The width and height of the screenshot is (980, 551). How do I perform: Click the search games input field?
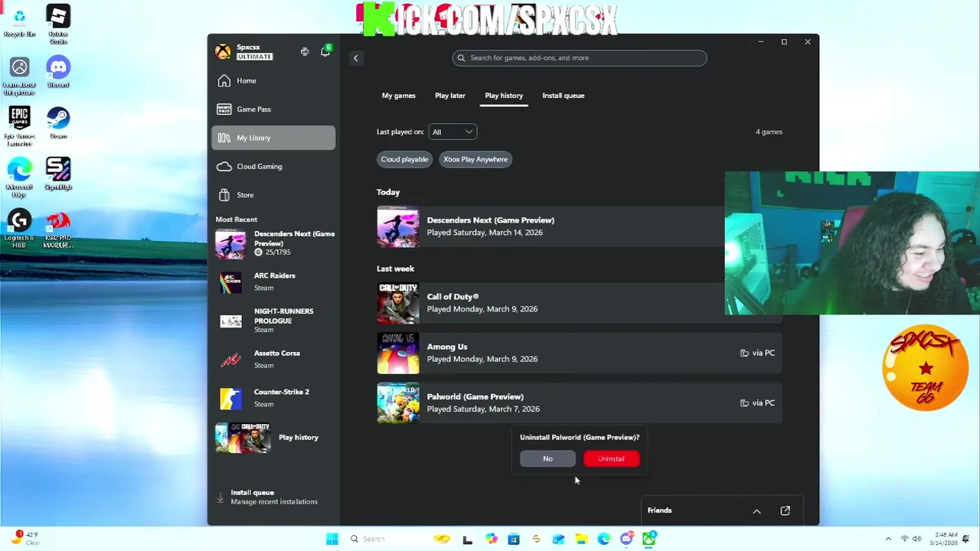pyautogui.click(x=579, y=57)
